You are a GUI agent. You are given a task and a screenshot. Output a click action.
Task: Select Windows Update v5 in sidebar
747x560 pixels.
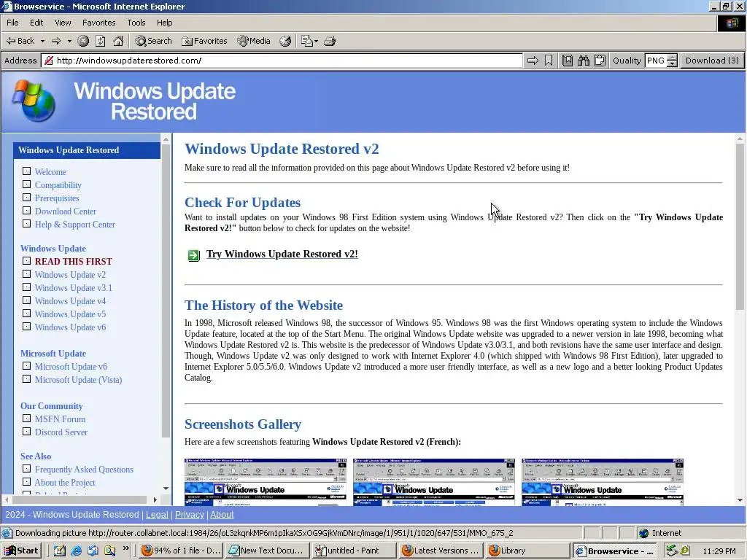[70, 314]
